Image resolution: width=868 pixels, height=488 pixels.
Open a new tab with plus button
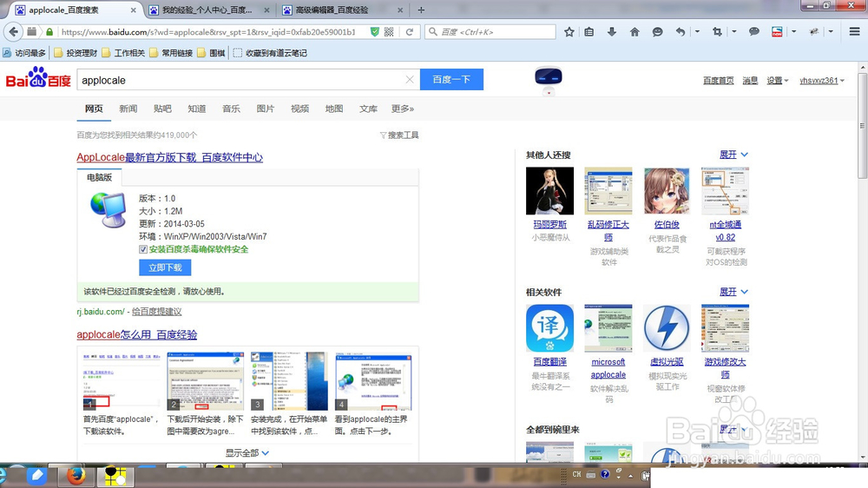tap(421, 10)
